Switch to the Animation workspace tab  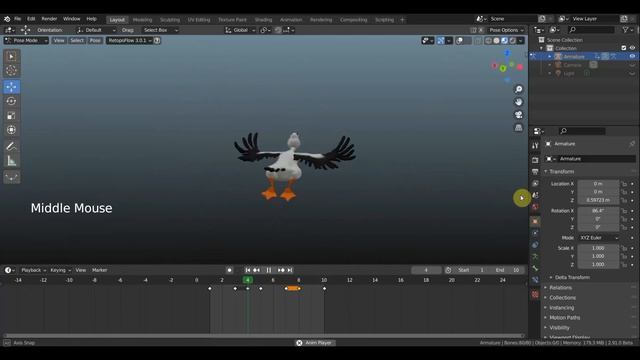(291, 20)
